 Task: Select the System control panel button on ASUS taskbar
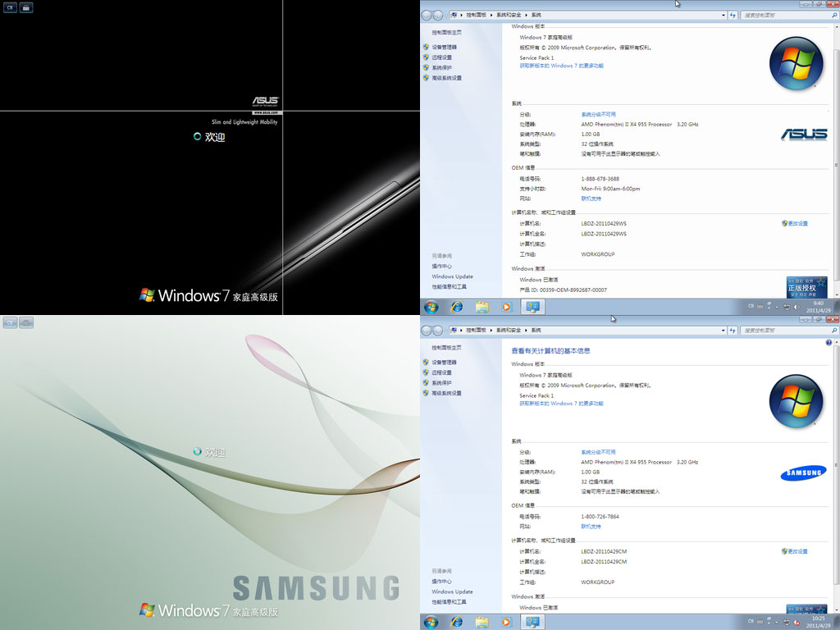click(x=532, y=307)
